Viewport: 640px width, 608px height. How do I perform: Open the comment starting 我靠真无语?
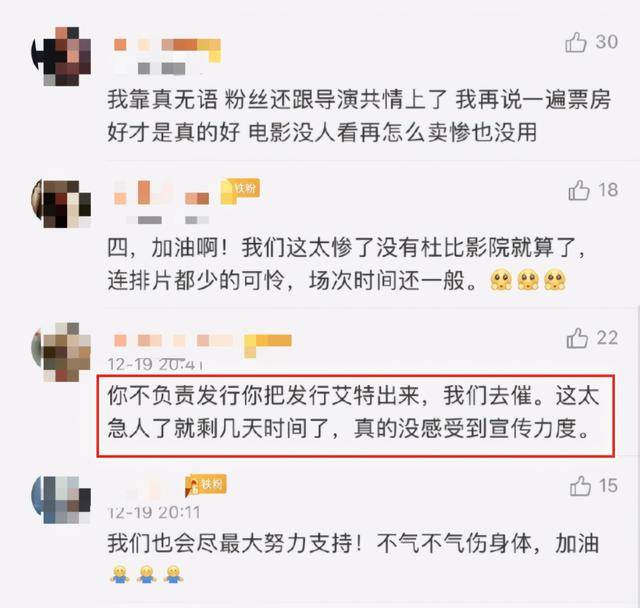(359, 116)
